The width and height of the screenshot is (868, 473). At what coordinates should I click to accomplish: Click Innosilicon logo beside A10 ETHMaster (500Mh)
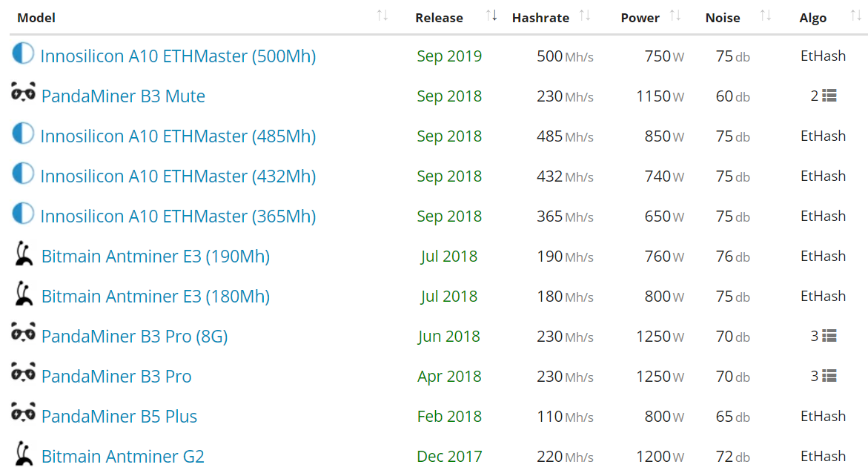click(x=23, y=53)
